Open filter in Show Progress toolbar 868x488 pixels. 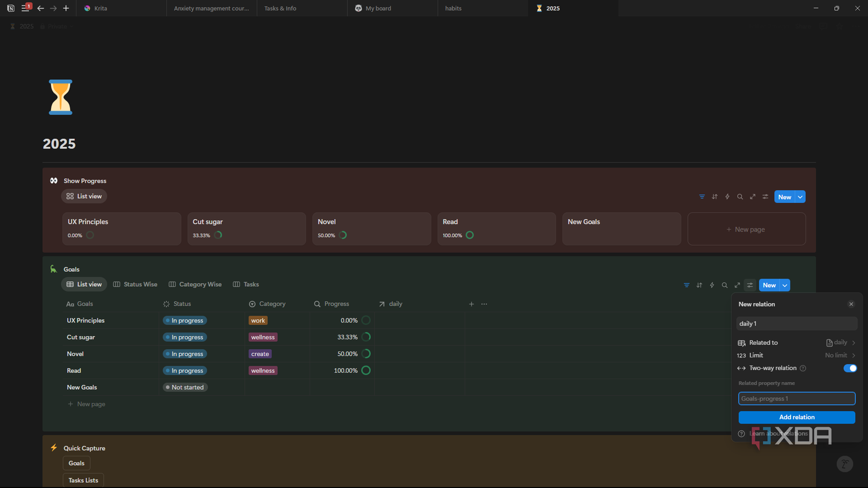tap(702, 197)
